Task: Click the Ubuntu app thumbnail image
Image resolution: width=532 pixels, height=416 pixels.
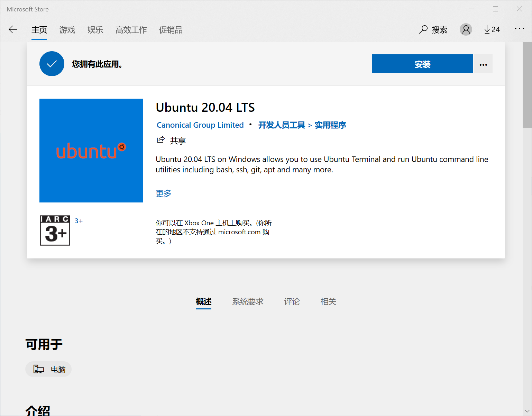Action: coord(91,150)
